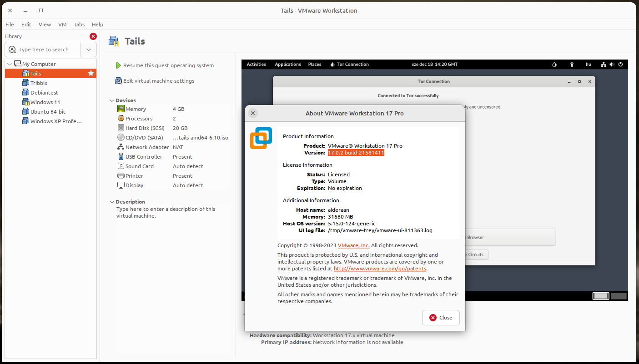The image size is (639, 364).
Task: Close the Library panel with red X
Action: [93, 36]
